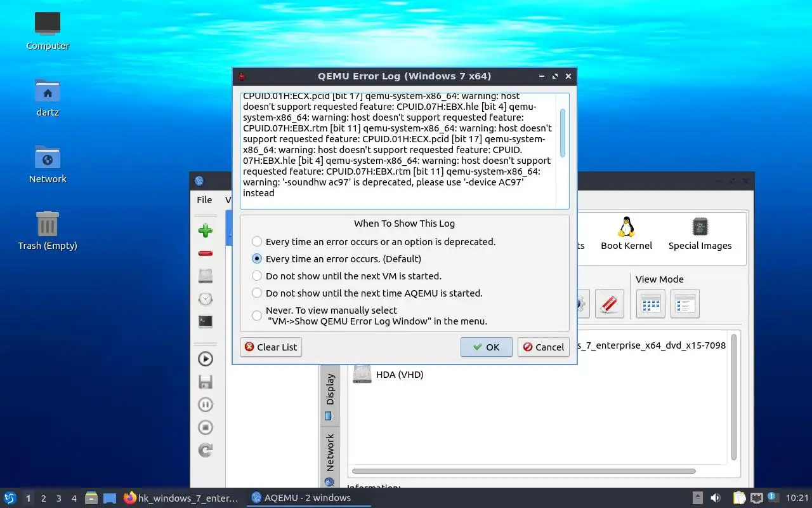Pause the VM with the pause icon
The width and height of the screenshot is (812, 508).
205,404
